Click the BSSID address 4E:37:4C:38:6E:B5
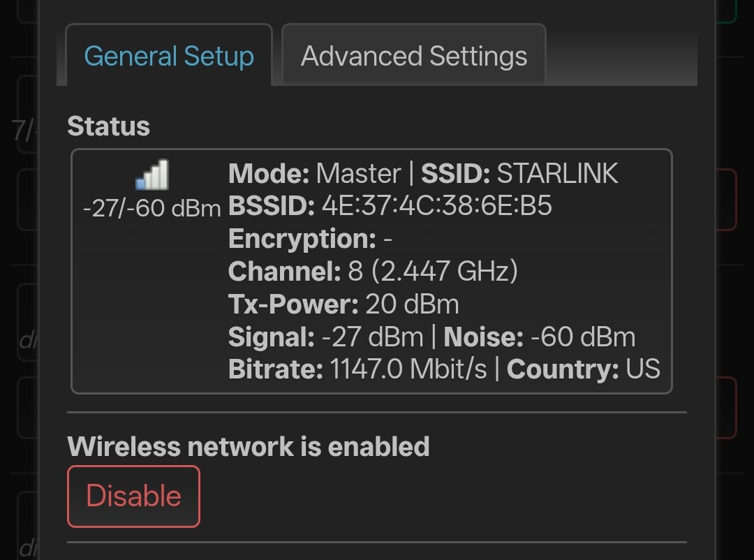The width and height of the screenshot is (754, 560). click(x=436, y=206)
